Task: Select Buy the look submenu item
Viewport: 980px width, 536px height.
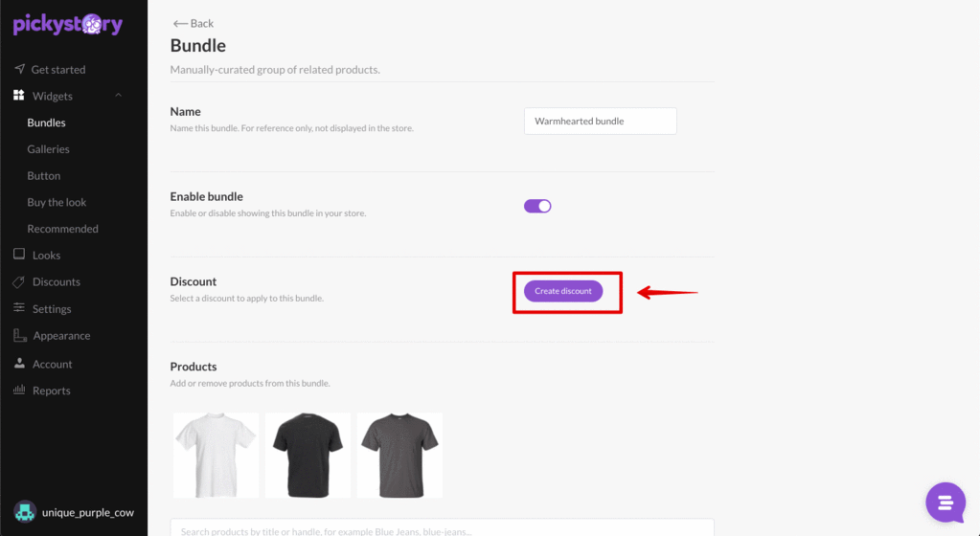Action: point(57,202)
